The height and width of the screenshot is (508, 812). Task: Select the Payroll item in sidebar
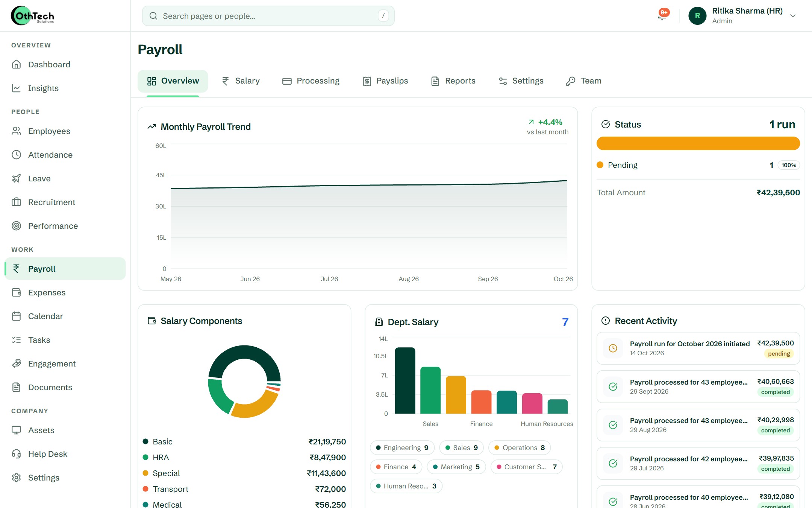point(65,269)
